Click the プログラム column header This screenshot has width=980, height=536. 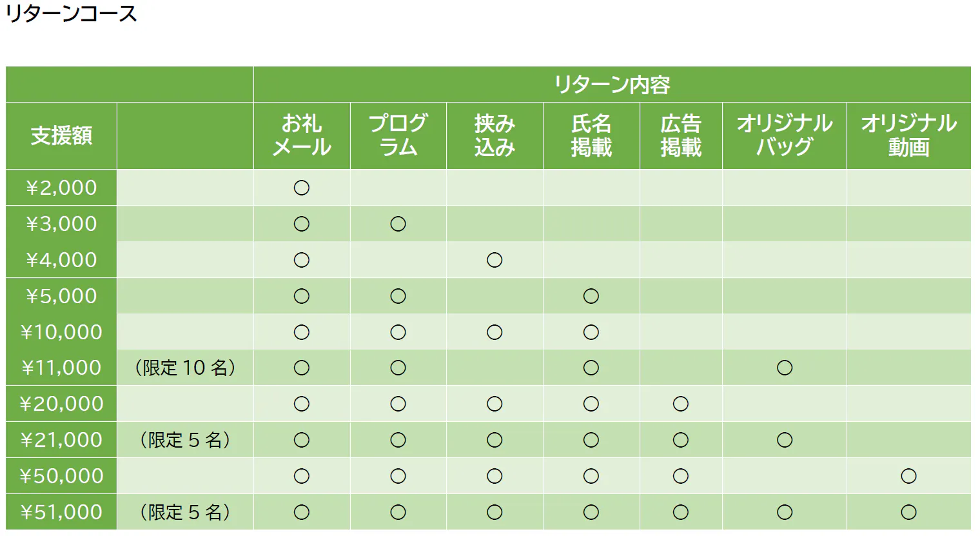coord(398,135)
